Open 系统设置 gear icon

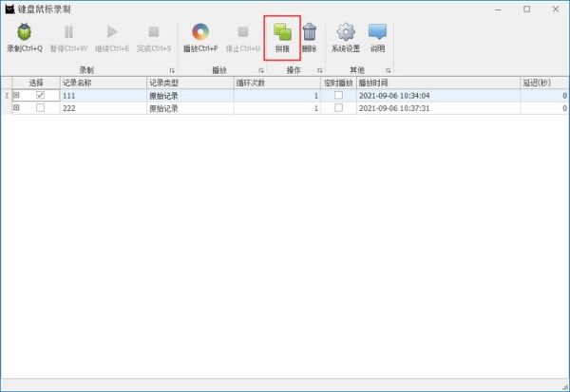[346, 32]
